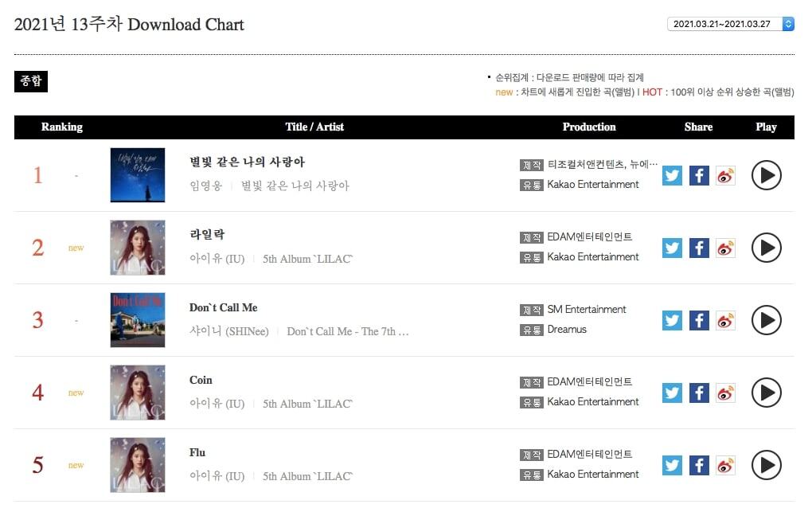Viewport: 812px width, 508px height.
Task: Play the rank 1 song
Action: pyautogui.click(x=766, y=175)
